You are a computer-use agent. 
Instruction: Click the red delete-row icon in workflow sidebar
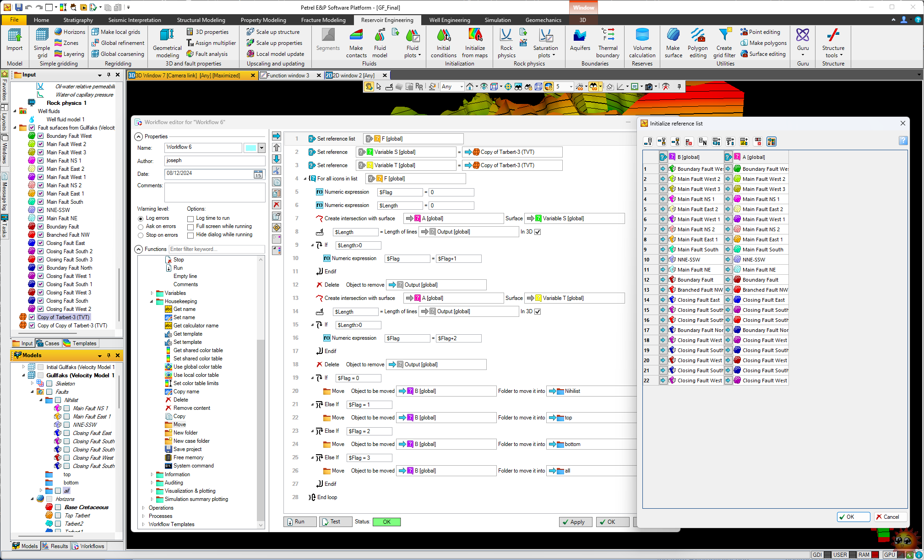(277, 205)
